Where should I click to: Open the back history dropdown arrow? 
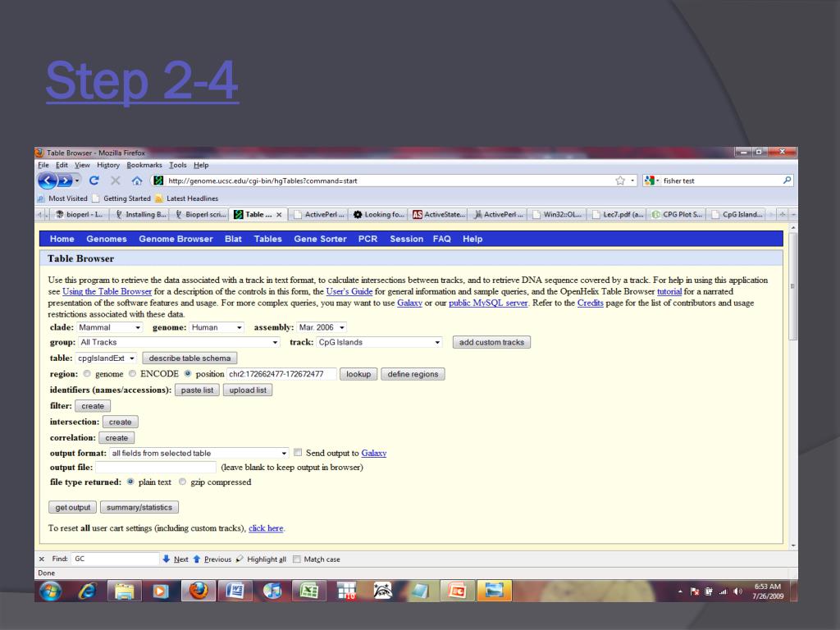77,181
